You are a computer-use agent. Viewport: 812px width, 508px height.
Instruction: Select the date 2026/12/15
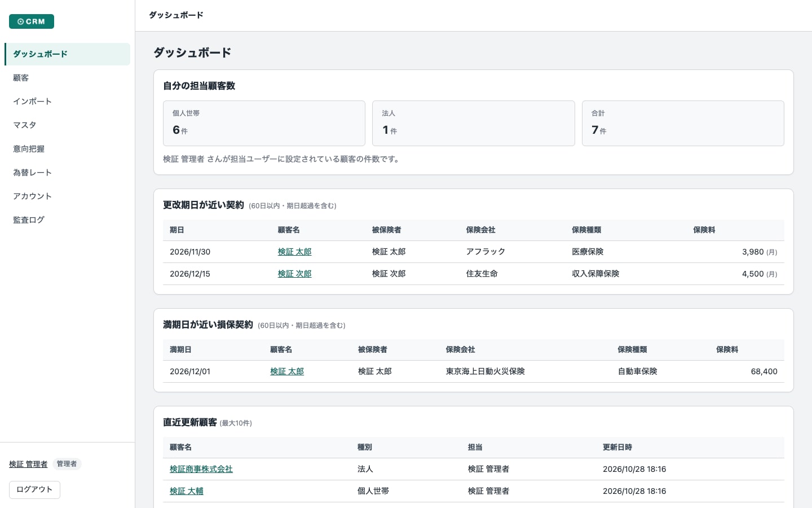(x=190, y=274)
